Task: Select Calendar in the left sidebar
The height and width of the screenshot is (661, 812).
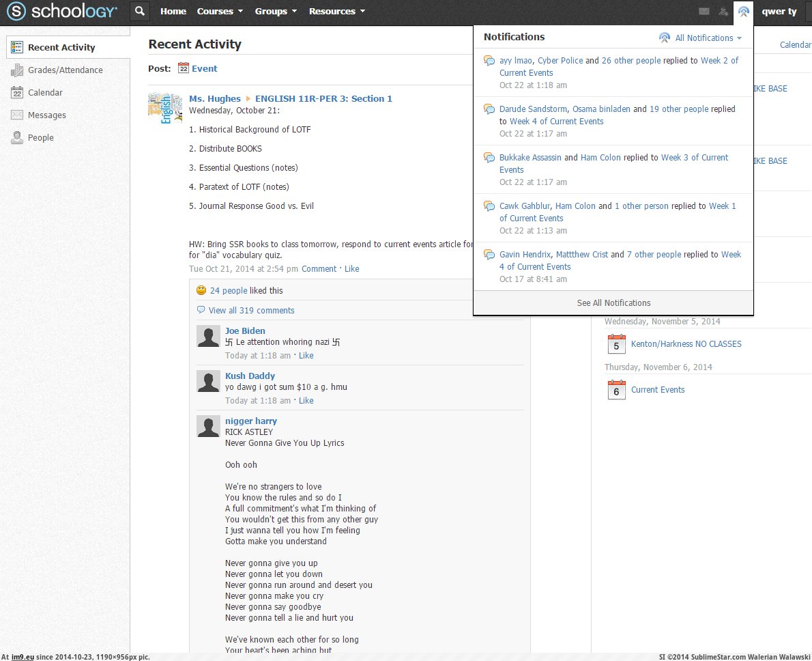Action: pyautogui.click(x=45, y=92)
